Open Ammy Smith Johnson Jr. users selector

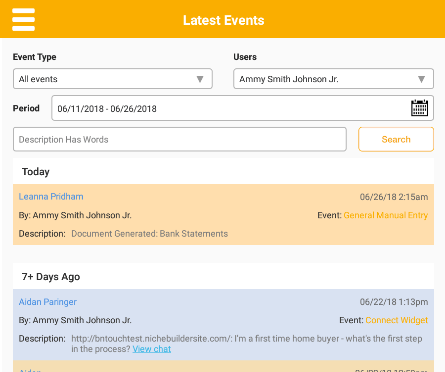(333, 79)
